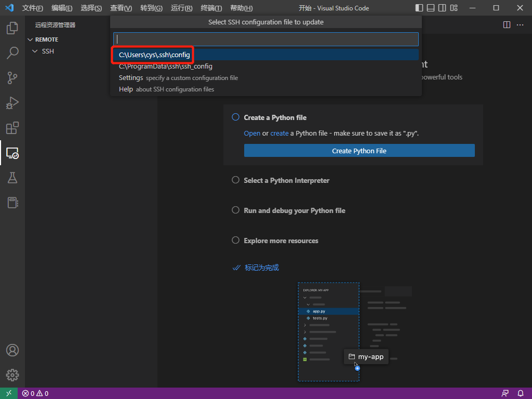Open the Search view
The image size is (532, 399).
point(12,52)
